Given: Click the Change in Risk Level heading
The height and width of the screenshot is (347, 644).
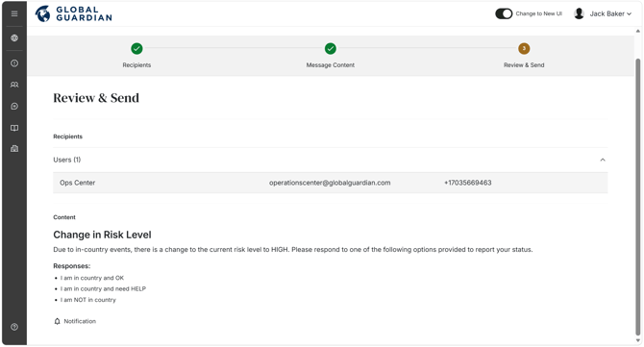Looking at the screenshot, I should coord(102,235).
